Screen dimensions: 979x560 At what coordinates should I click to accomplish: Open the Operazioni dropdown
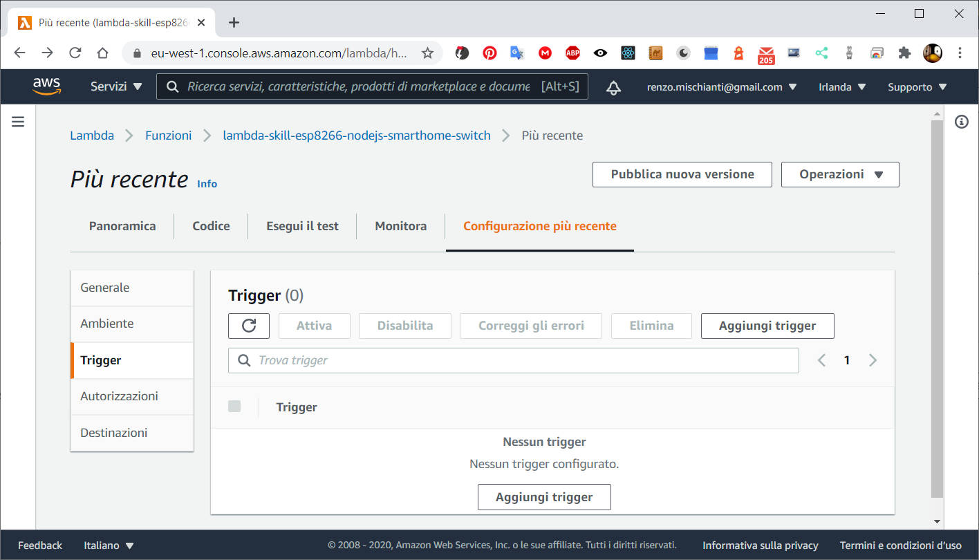click(839, 174)
